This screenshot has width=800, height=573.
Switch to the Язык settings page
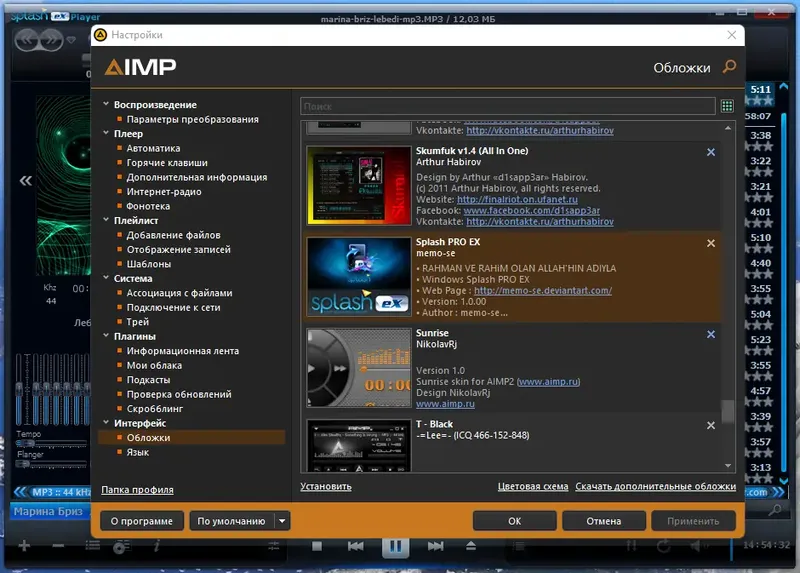[x=138, y=452]
